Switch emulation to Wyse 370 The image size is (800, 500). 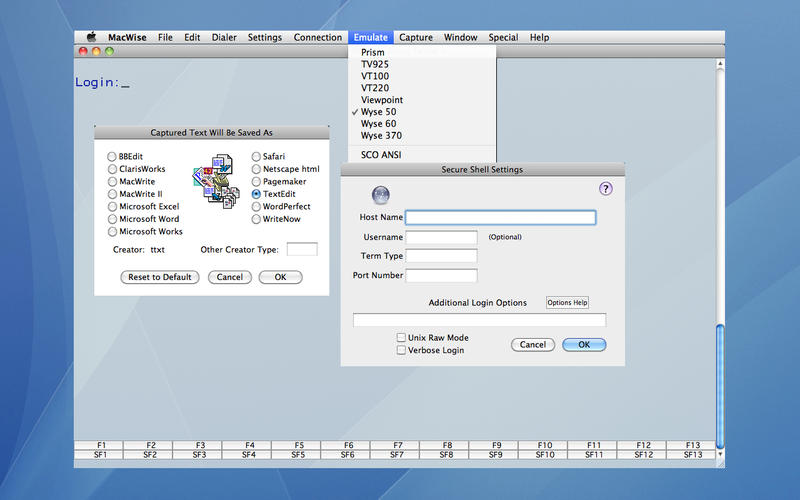click(422, 136)
